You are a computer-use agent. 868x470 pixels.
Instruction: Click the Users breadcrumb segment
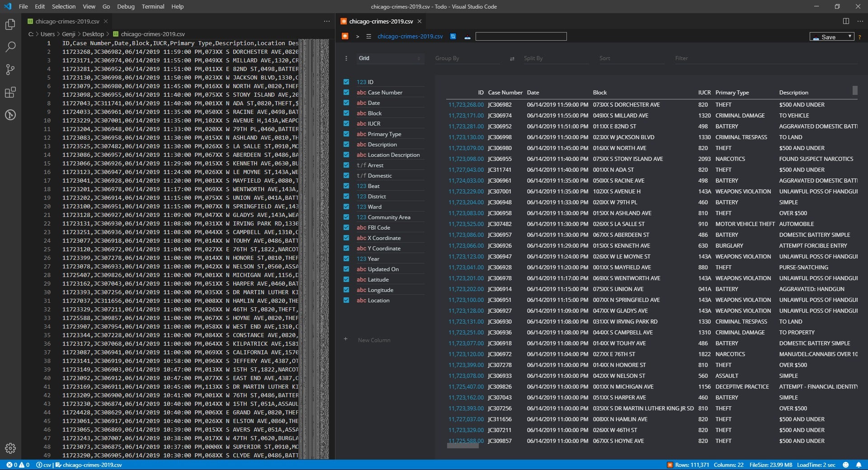(x=47, y=34)
